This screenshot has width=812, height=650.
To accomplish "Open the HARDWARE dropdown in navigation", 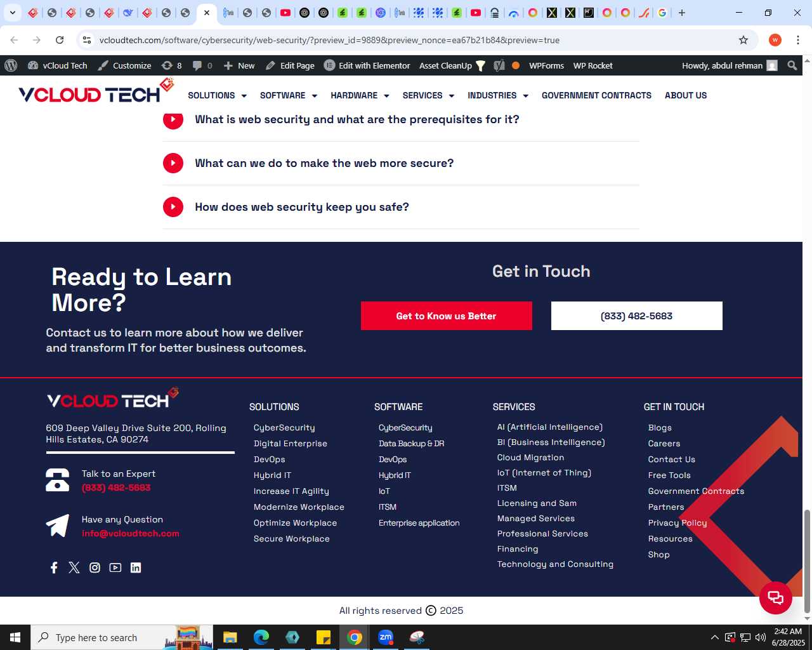I will tap(360, 95).
